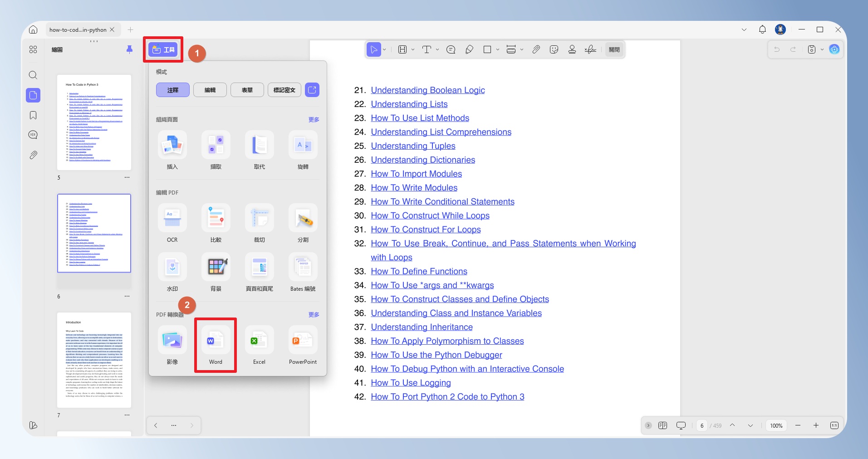The image size is (868, 459).
Task: Open the Bates numbering tool
Action: point(303,272)
